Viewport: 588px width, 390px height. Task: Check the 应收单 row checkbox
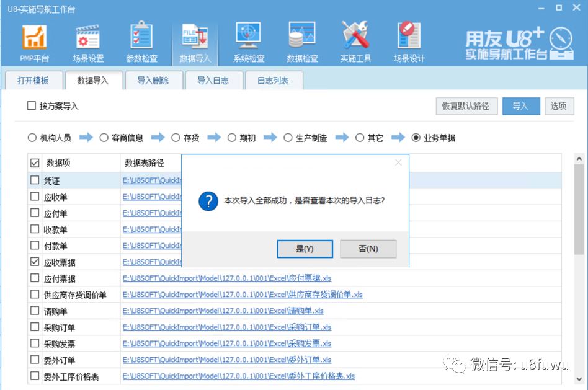tap(35, 197)
